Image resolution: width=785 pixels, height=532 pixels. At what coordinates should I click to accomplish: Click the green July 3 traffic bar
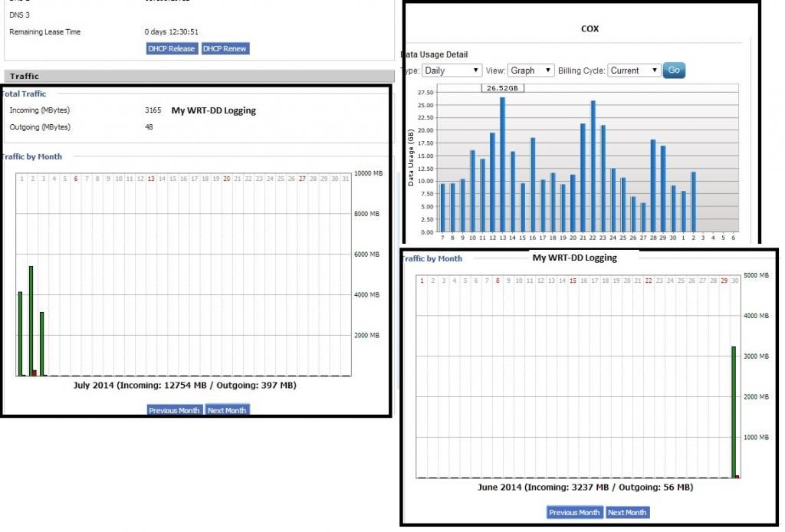[41, 343]
